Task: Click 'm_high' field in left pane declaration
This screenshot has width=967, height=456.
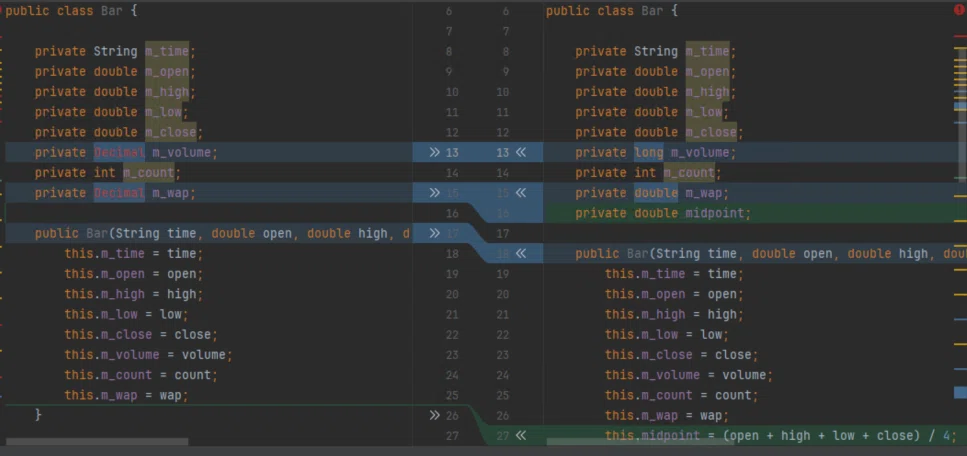Action: (167, 92)
